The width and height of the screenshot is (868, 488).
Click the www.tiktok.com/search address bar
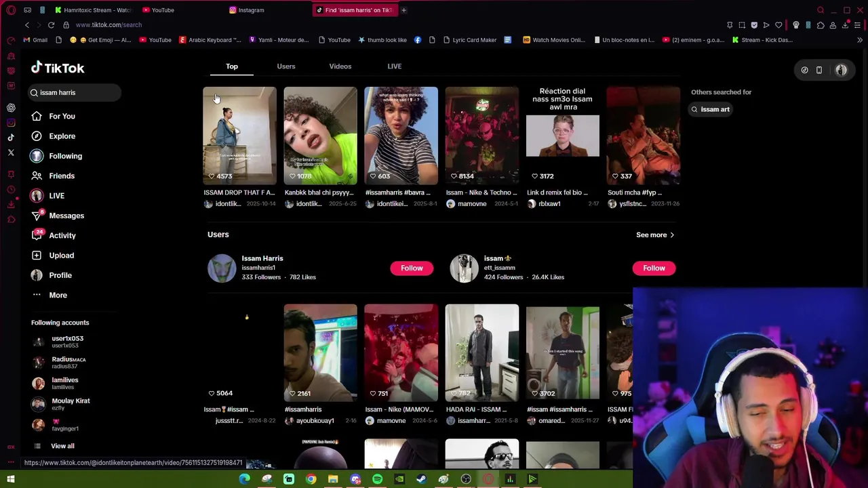tap(108, 25)
